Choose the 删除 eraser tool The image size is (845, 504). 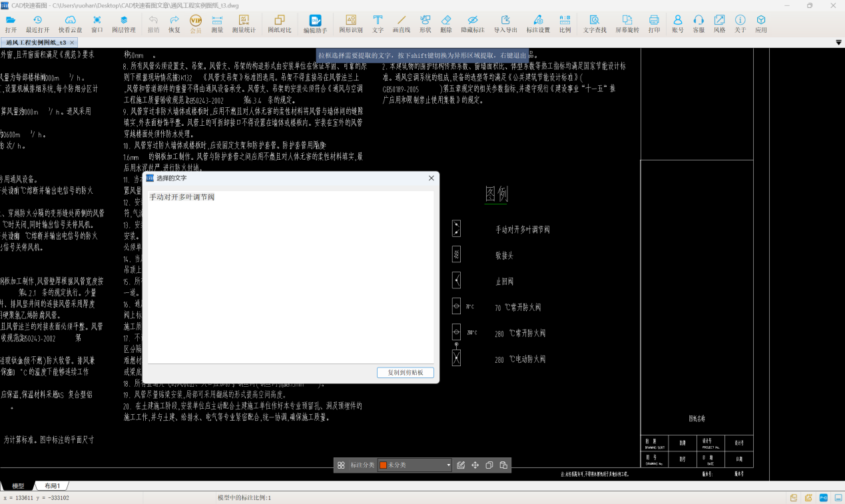click(x=445, y=24)
